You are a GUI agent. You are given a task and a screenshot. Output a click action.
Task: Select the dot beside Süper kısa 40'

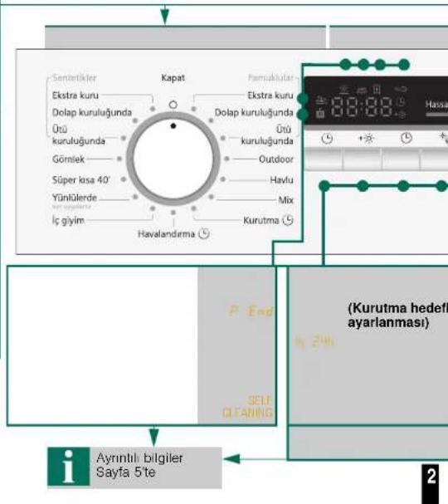[x=124, y=179]
